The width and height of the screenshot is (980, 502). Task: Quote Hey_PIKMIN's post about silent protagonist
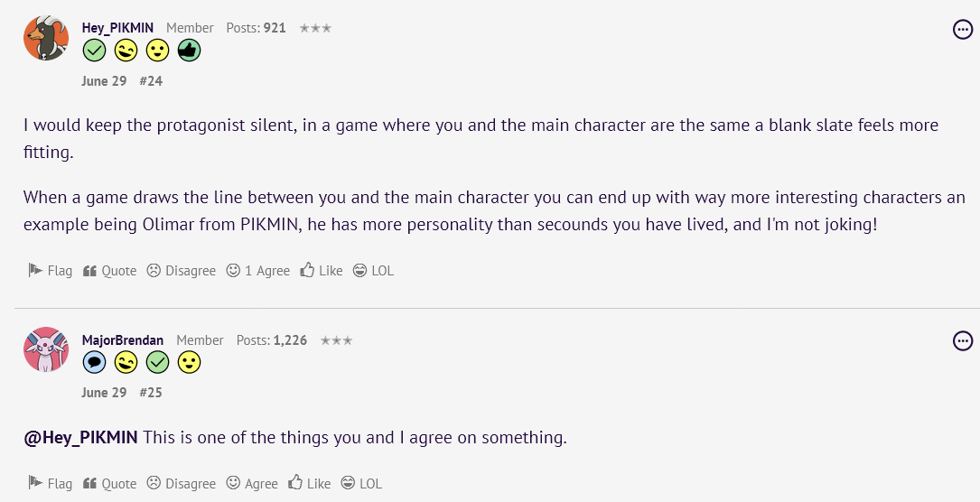(x=109, y=270)
